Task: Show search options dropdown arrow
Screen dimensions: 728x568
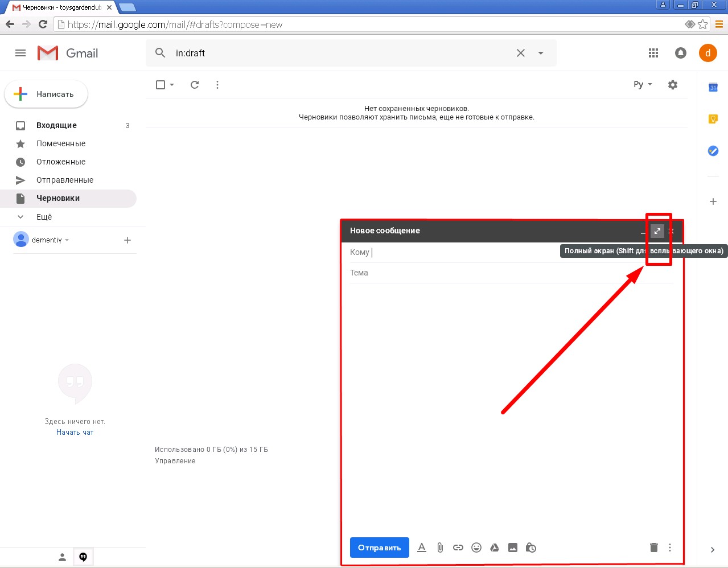Action: pyautogui.click(x=541, y=53)
